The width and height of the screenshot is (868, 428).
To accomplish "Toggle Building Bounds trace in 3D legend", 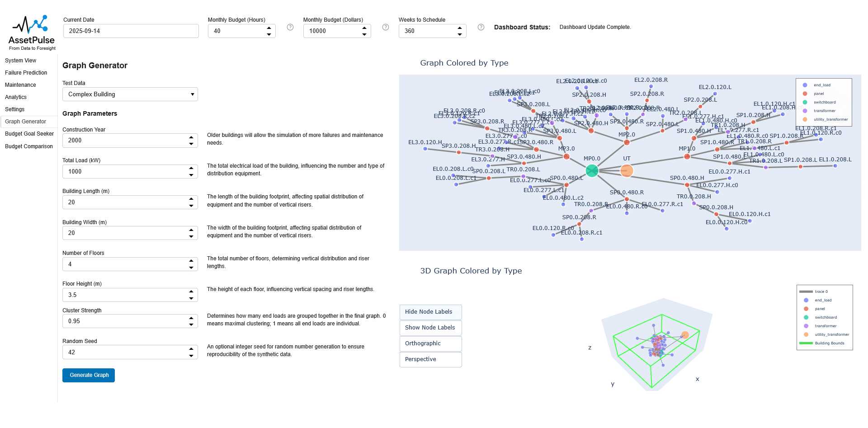I will coord(829,343).
